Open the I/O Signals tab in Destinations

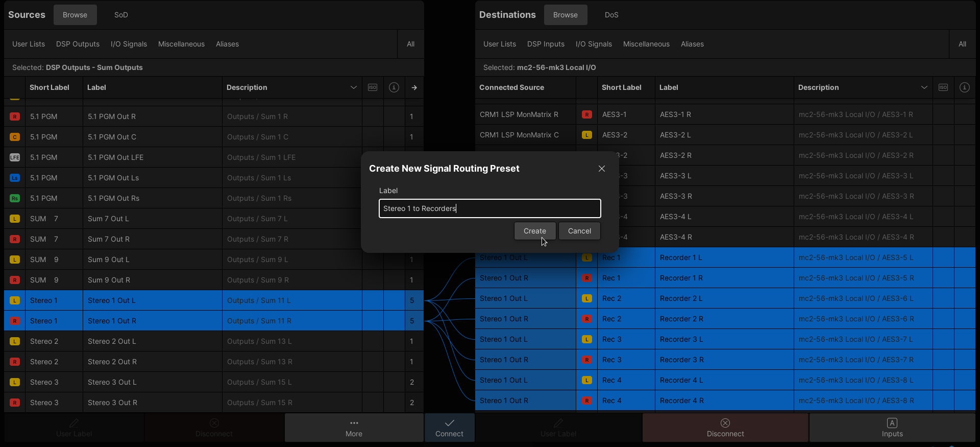[x=594, y=44]
